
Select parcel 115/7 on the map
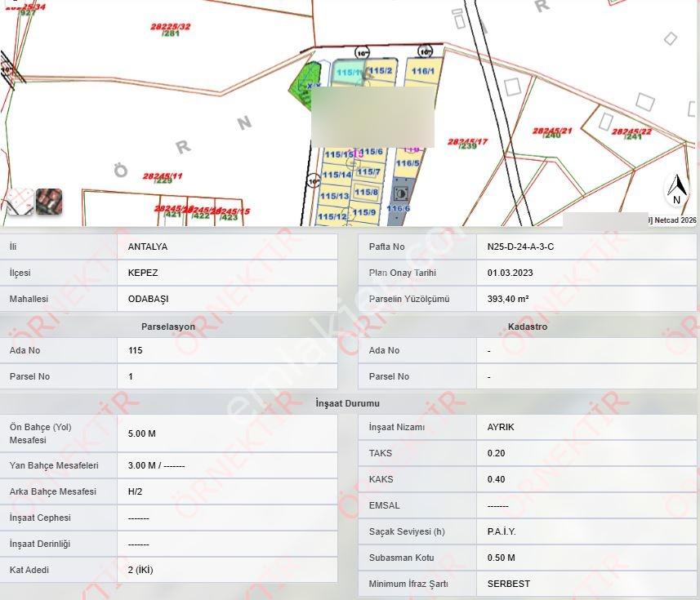368,171
